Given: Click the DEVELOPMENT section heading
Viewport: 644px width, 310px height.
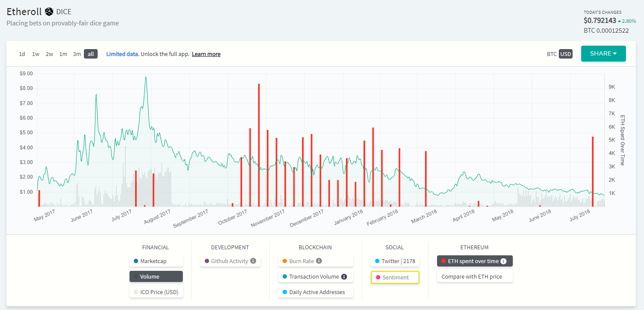Looking at the screenshot, I should pos(230,248).
